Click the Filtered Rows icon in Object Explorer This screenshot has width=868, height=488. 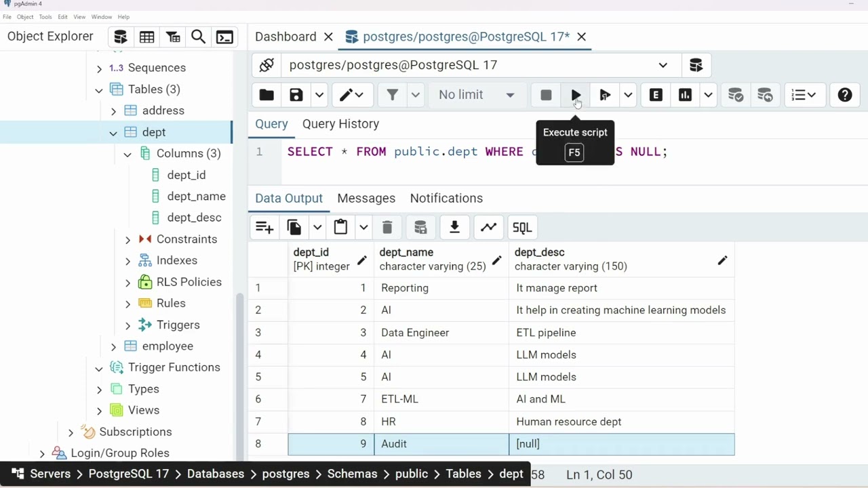pyautogui.click(x=172, y=37)
